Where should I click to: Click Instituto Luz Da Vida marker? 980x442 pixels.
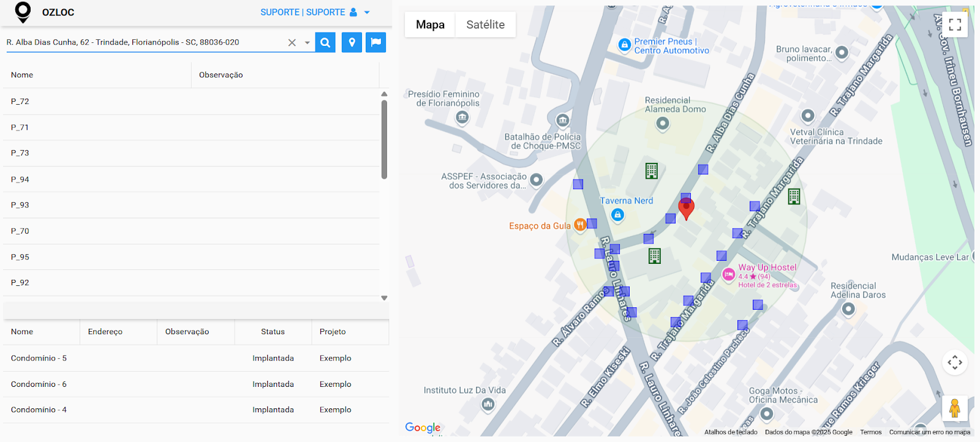pos(488,404)
